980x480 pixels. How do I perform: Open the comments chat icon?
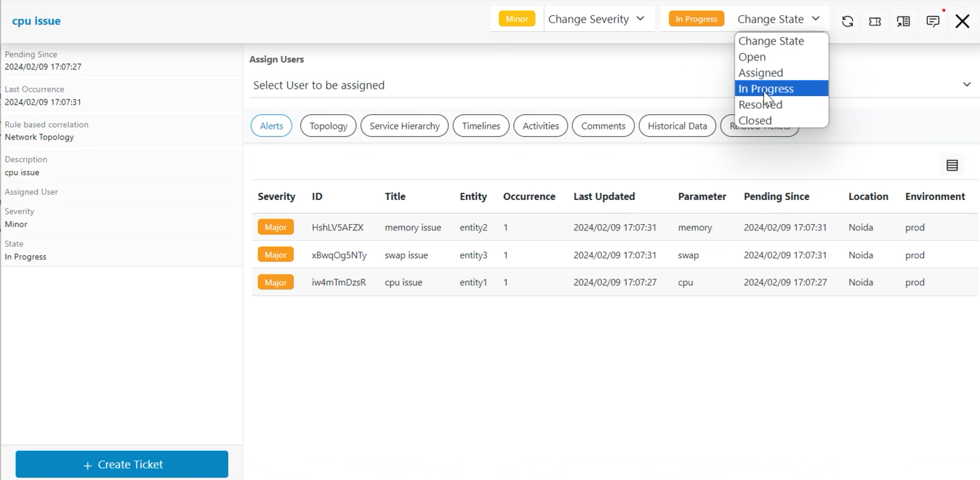pos(933,21)
